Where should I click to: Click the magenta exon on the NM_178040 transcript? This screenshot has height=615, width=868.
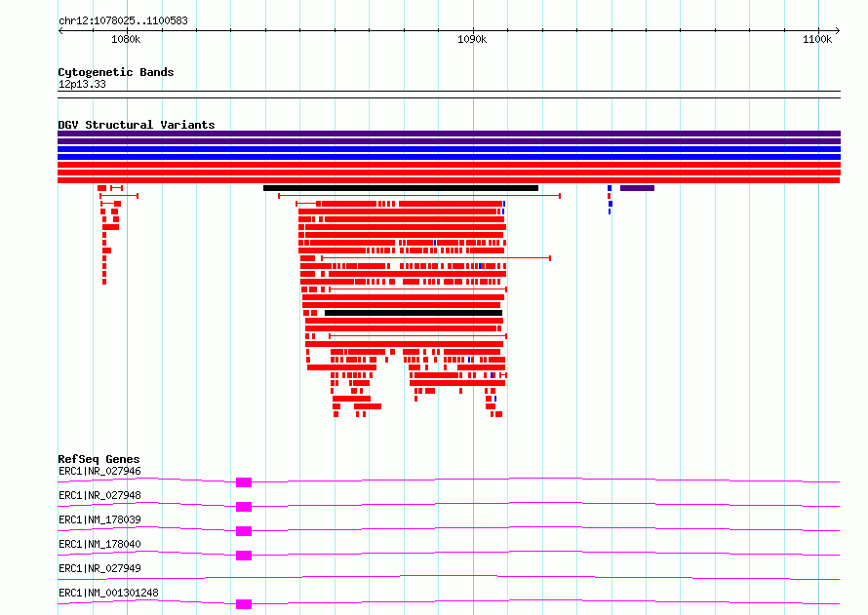click(x=244, y=556)
